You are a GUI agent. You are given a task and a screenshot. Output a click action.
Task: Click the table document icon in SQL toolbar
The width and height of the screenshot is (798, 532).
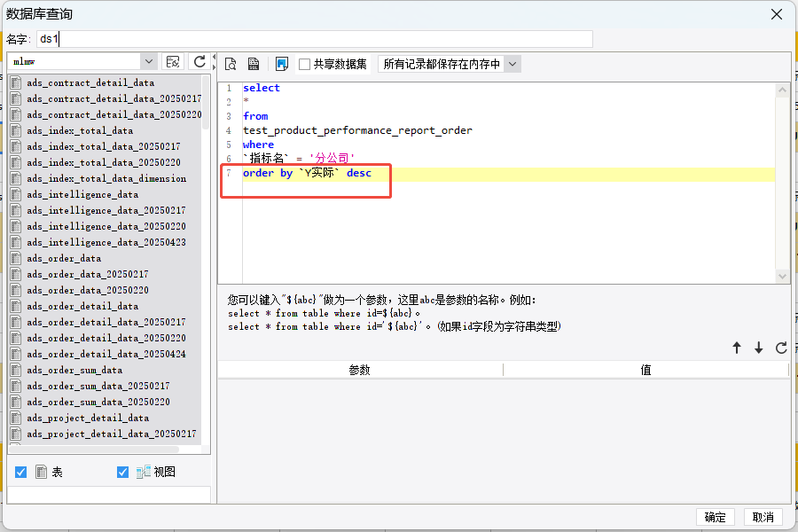click(254, 64)
